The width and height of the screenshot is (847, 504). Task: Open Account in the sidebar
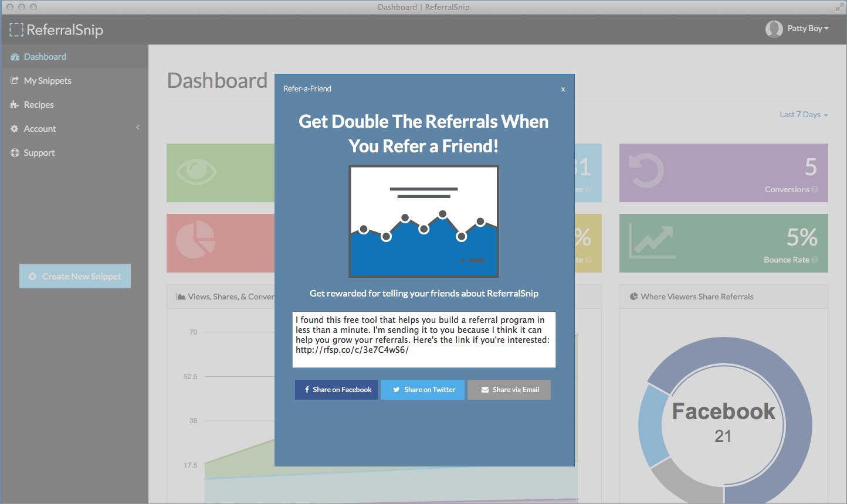74,129
